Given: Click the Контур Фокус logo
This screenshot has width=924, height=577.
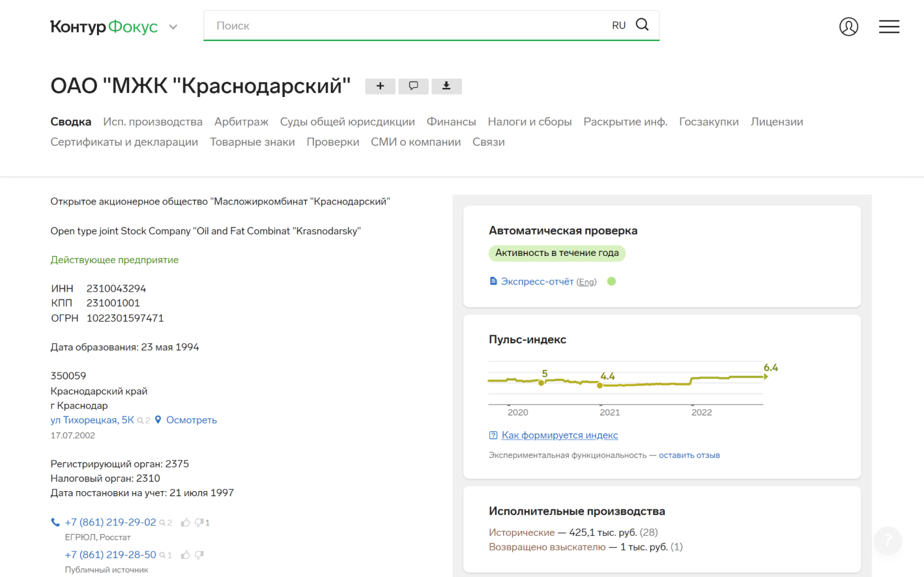Looking at the screenshot, I should pyautogui.click(x=104, y=27).
